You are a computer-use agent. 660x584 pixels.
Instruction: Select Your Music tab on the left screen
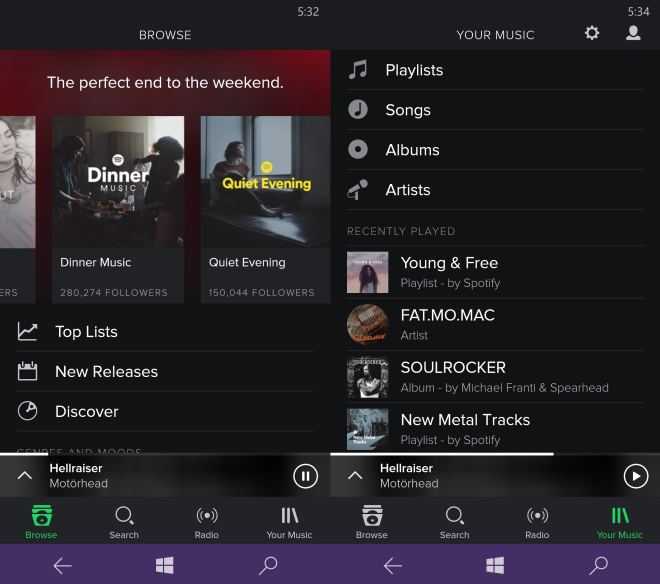pyautogui.click(x=289, y=522)
